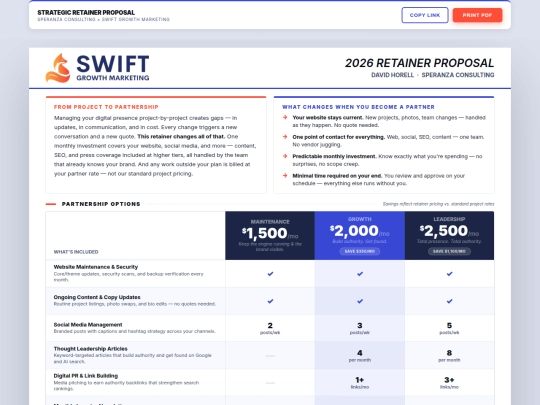Click the '2026 Retainer Proposal' title

click(x=419, y=63)
